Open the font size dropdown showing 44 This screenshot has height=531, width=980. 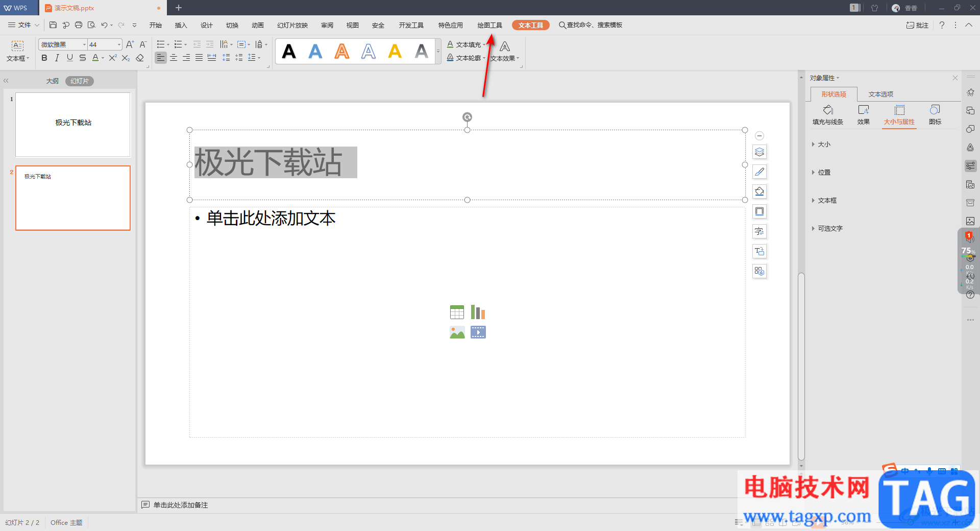119,44
